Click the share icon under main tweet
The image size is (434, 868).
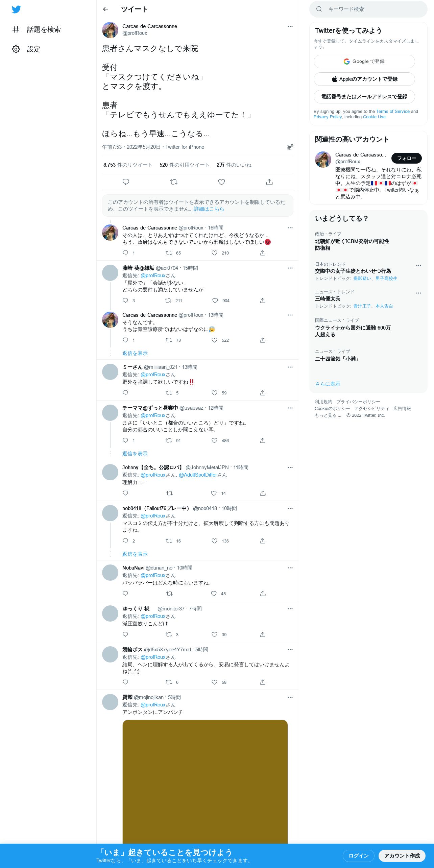[269, 182]
